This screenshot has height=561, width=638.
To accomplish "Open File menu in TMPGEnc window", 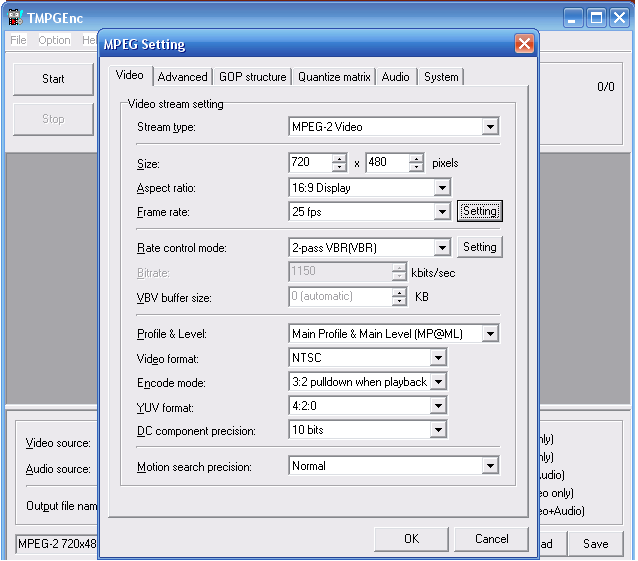I will (18, 40).
